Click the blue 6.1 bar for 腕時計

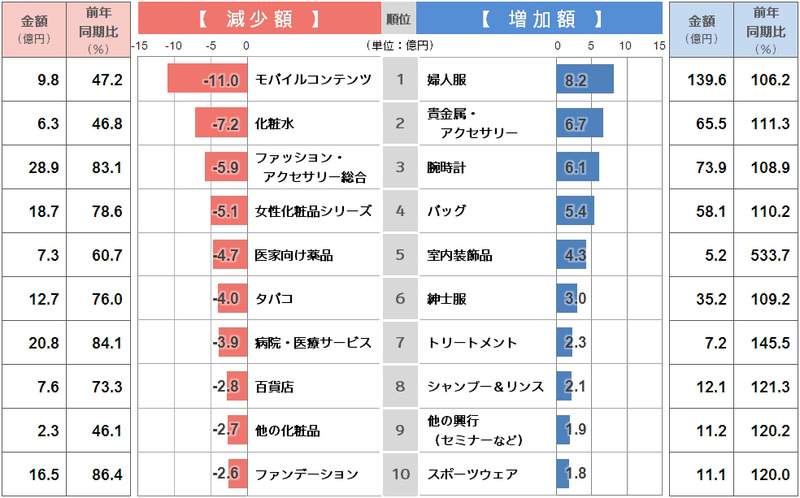(578, 167)
